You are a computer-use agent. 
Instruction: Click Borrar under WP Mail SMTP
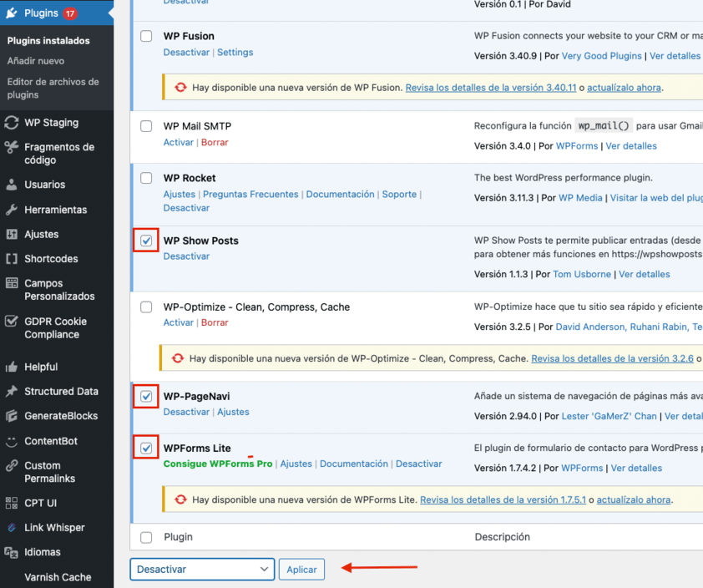pos(215,143)
